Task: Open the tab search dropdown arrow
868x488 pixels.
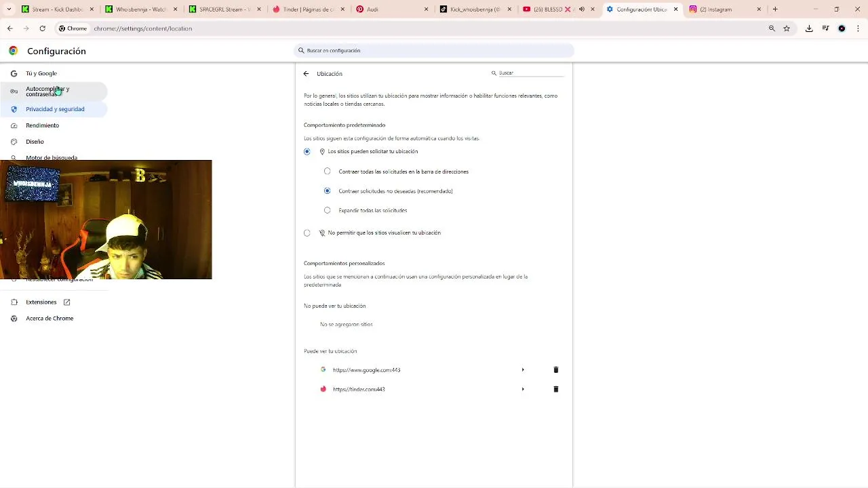Action: tap(9, 9)
